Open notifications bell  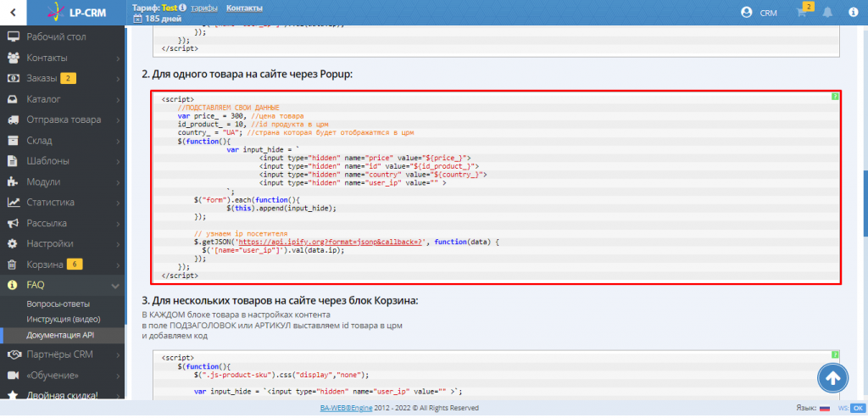click(828, 12)
